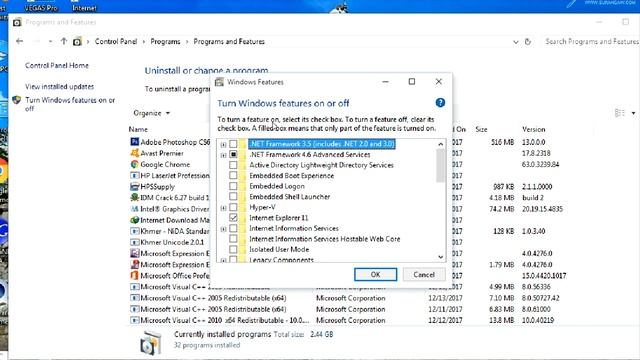640x360 pixels.
Task: Open Control Panel Home link
Action: [57, 65]
